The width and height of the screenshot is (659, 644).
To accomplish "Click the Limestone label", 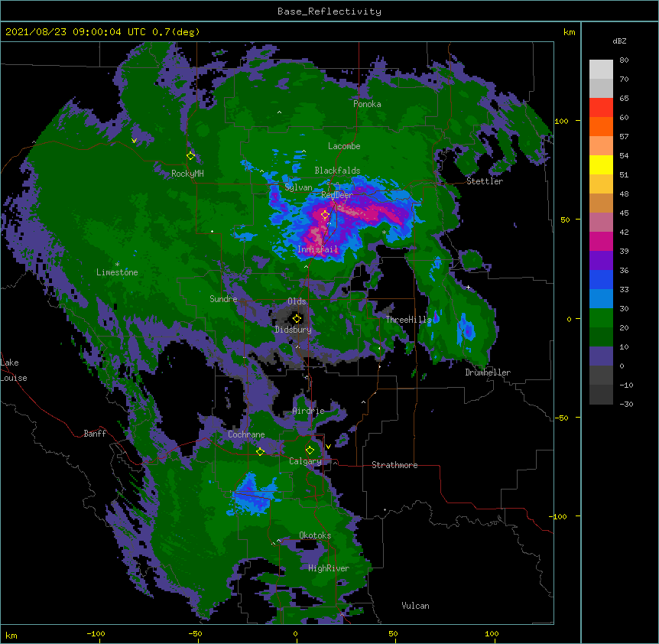I will tap(117, 272).
